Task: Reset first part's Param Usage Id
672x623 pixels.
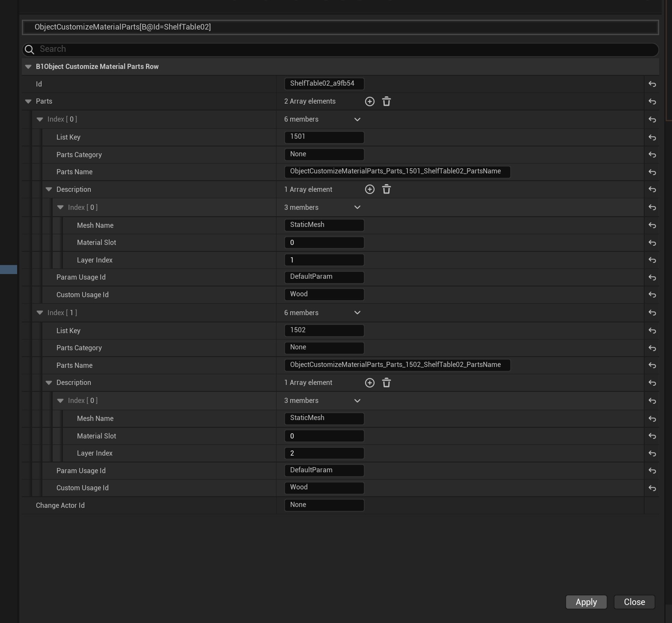Action: 652,277
